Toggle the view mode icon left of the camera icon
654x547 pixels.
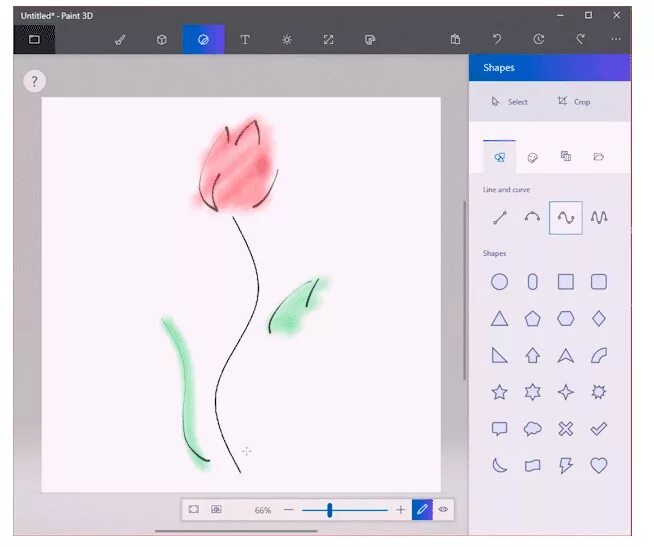point(194,509)
